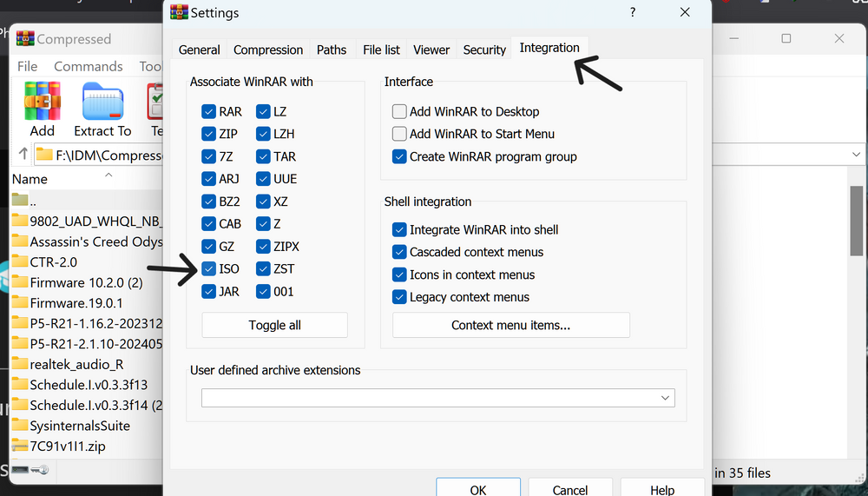The image size is (868, 496).
Task: Select the Schedule.I.v0.3.3f13 folder
Action: point(89,385)
